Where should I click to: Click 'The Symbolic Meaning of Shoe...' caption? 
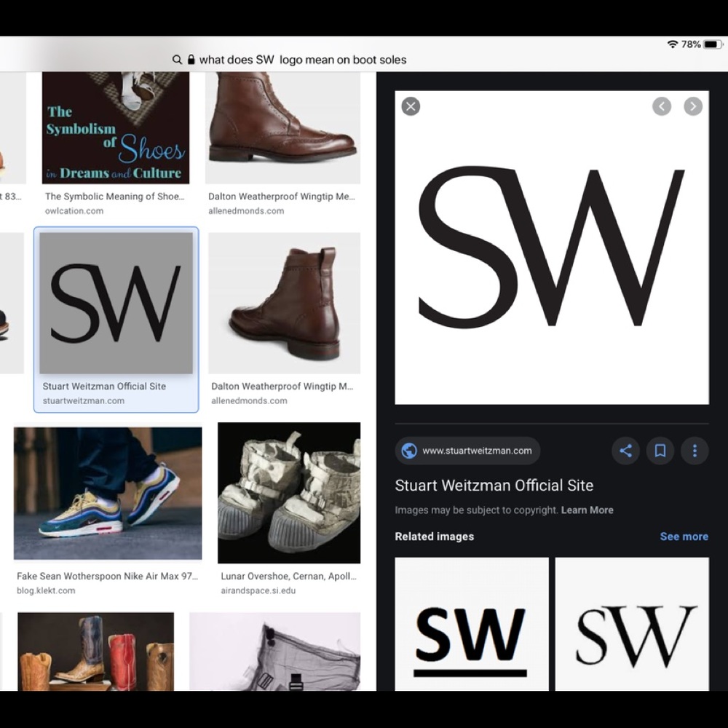[115, 197]
